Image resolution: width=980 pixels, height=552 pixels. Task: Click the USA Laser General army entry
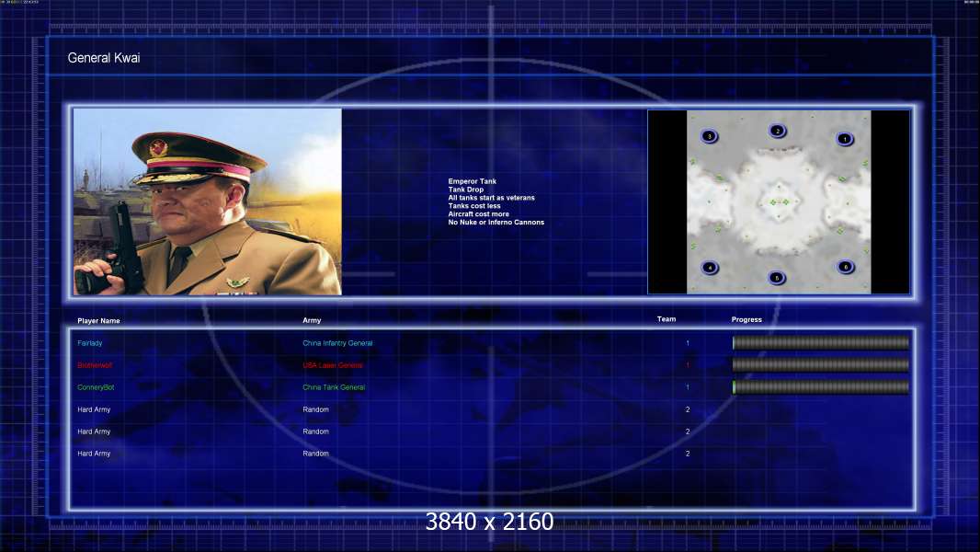tap(333, 365)
